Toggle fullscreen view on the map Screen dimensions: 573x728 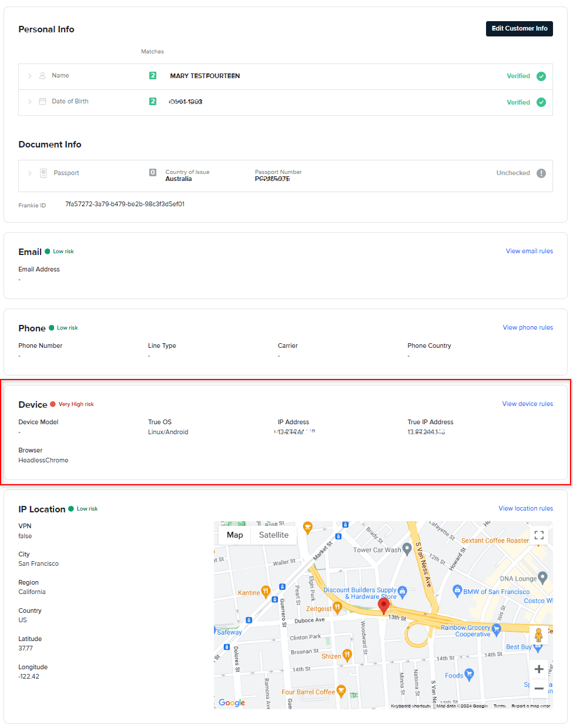[539, 535]
